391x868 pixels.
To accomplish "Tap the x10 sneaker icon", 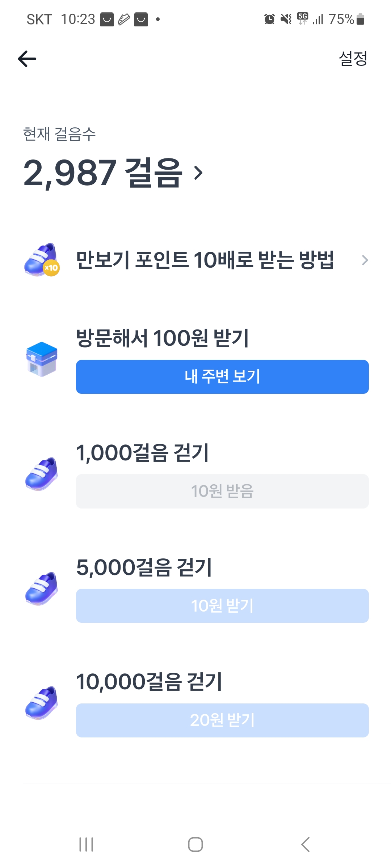I will 42,260.
